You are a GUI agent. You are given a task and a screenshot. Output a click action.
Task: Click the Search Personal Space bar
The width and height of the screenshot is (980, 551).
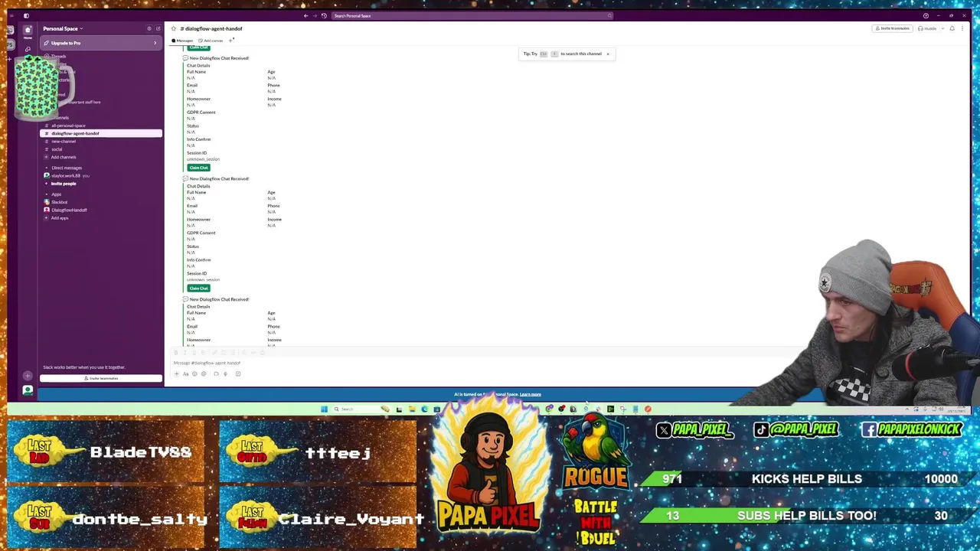(x=474, y=16)
